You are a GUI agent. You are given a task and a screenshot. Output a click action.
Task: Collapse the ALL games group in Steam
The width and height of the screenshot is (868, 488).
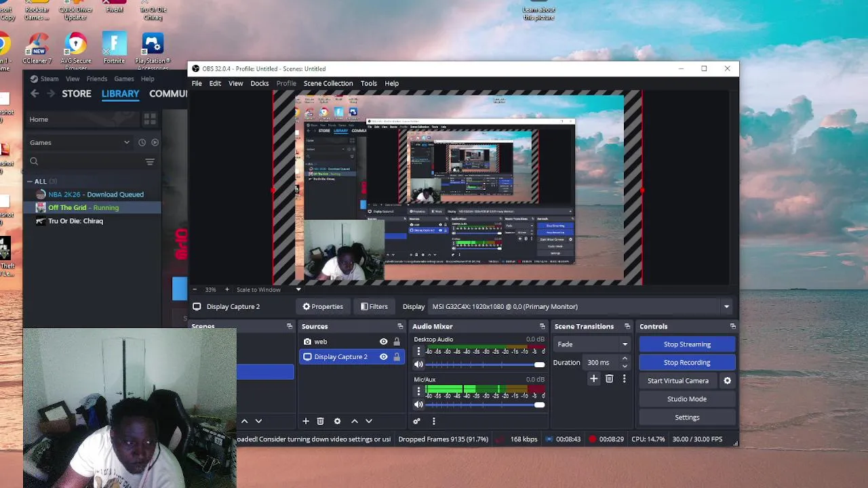(x=30, y=181)
